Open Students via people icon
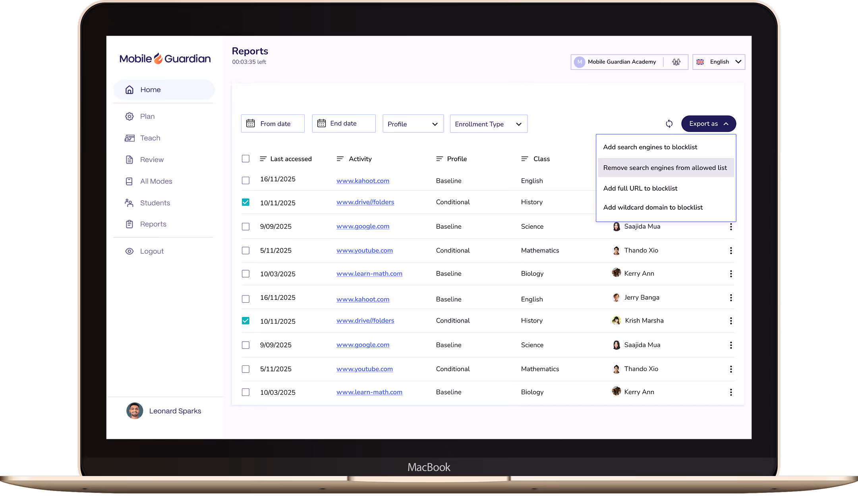This screenshot has width=858, height=504. [x=129, y=203]
